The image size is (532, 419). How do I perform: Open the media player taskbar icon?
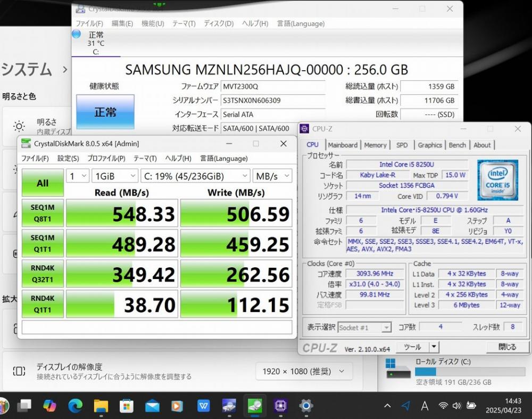pos(177,405)
